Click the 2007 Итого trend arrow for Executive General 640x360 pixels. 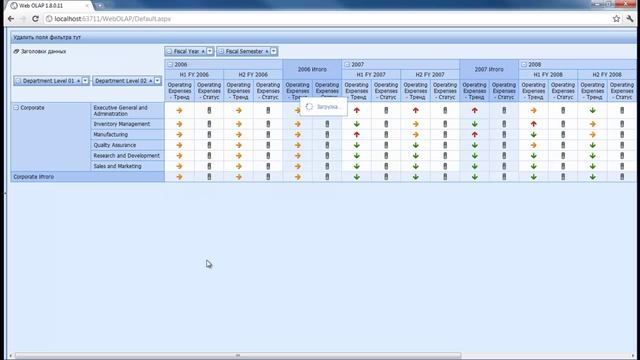click(x=475, y=110)
